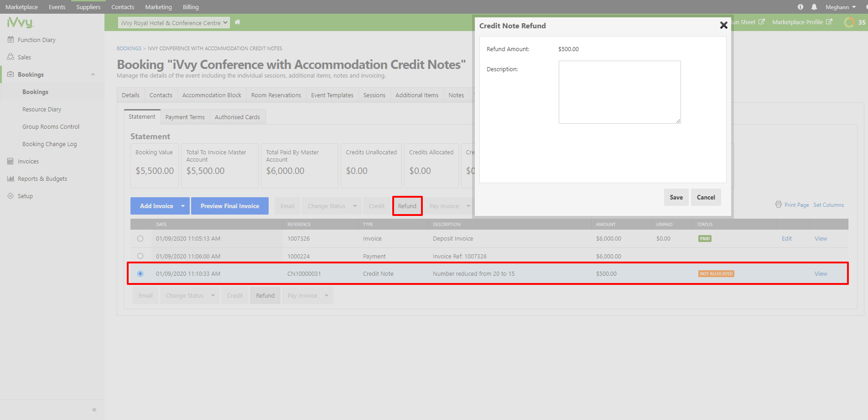Viewport: 868px width, 420px height.
Task: Open the Add Invoice dropdown arrow
Action: click(x=183, y=206)
